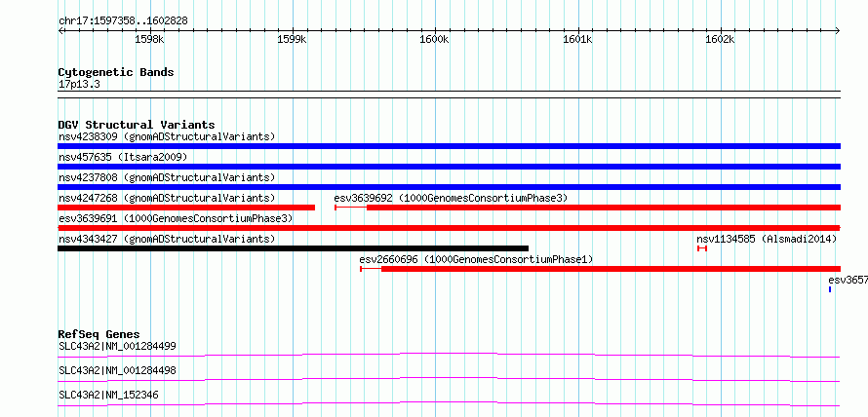Open the truncated esv3657 variant label

tap(848, 280)
